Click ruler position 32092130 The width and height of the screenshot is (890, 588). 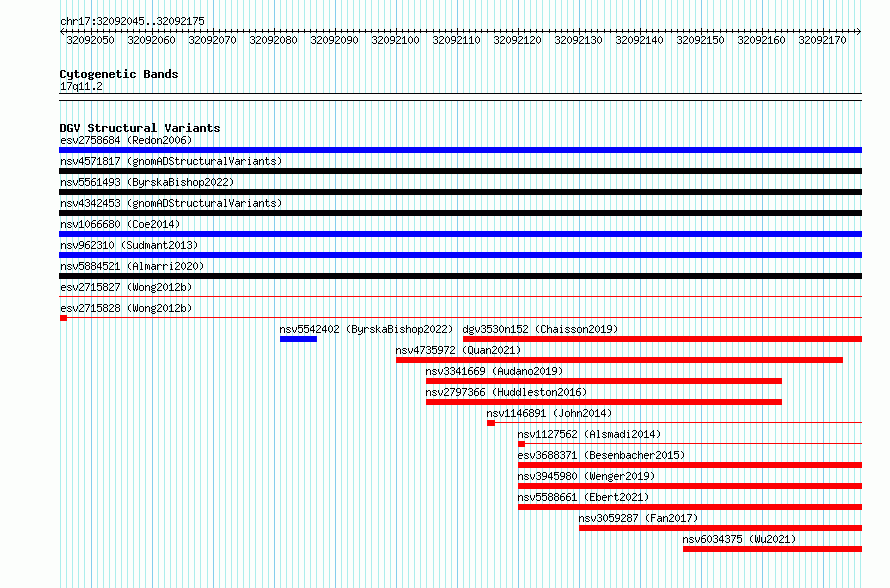pos(578,40)
